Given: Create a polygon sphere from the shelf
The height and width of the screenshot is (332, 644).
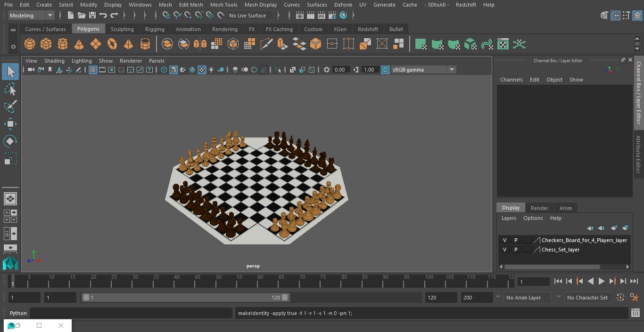Looking at the screenshot, I should tap(30, 44).
